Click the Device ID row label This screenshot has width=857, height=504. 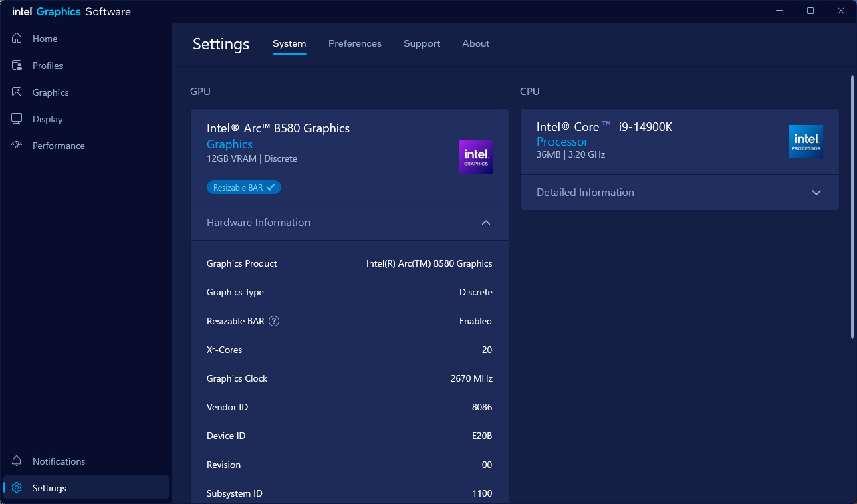pos(226,436)
